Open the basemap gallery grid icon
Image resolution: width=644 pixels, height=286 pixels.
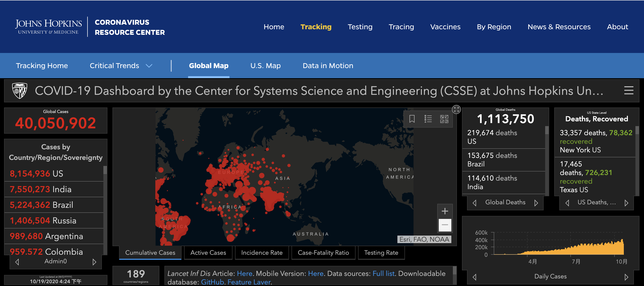pyautogui.click(x=444, y=119)
